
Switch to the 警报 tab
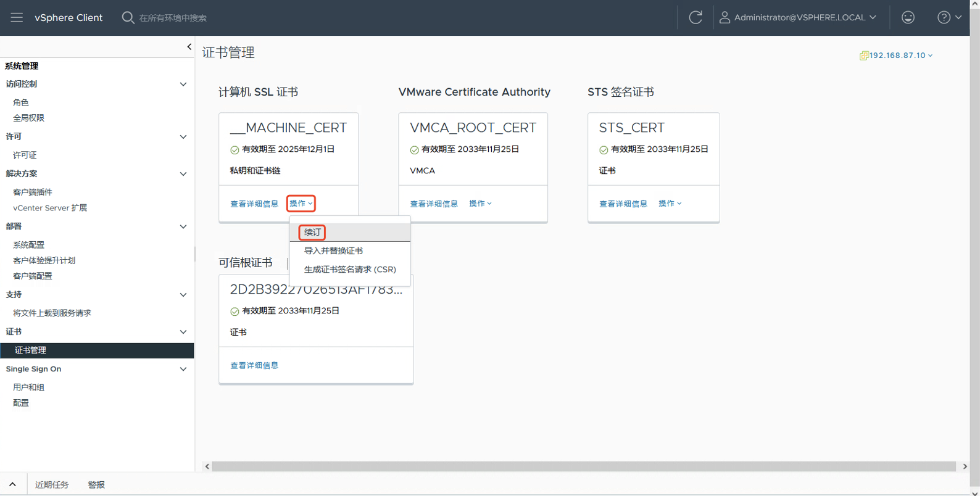pyautogui.click(x=96, y=485)
